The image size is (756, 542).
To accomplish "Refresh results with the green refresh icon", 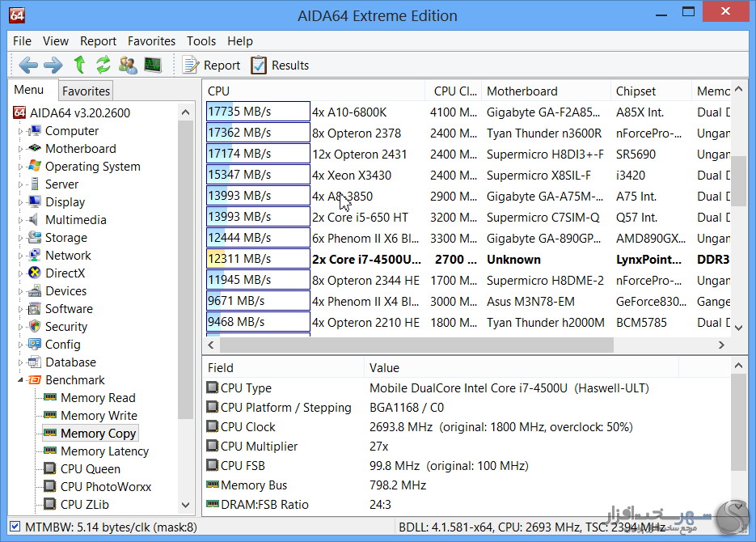I will click(x=103, y=65).
